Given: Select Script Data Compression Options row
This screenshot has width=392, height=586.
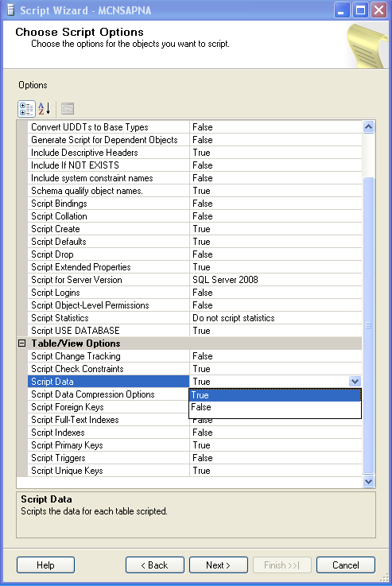Looking at the screenshot, I should click(x=108, y=394).
